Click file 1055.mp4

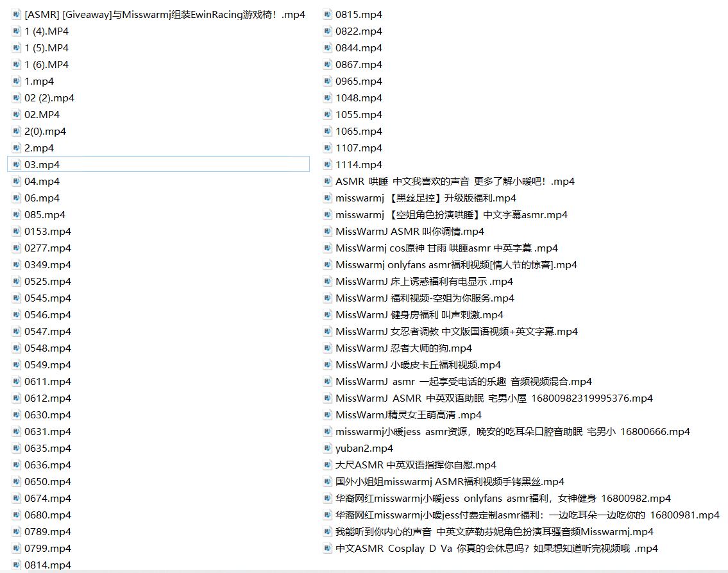click(x=359, y=115)
